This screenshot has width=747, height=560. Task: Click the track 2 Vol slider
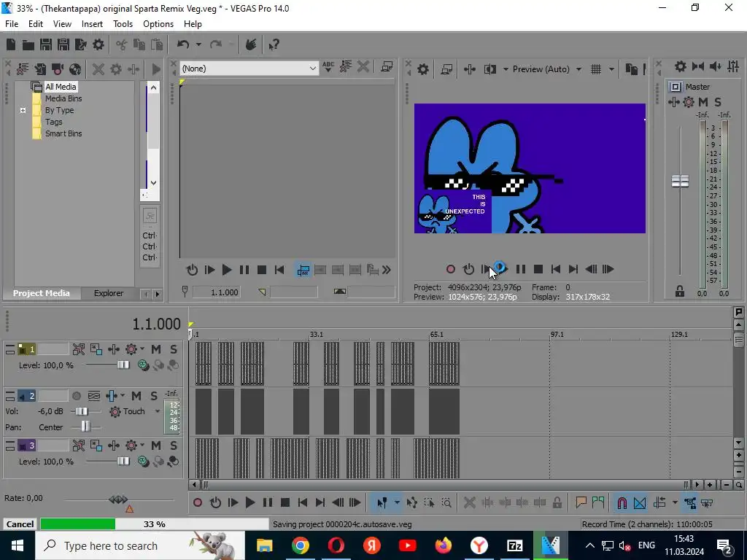[82, 411]
